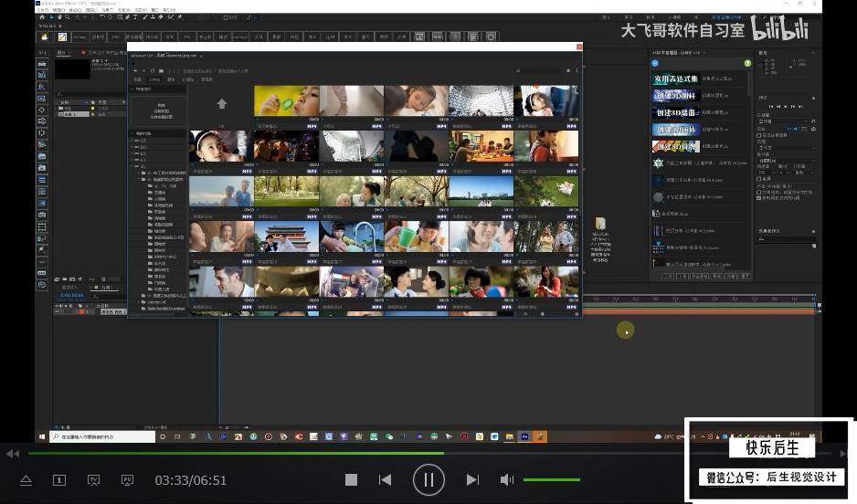The image size is (857, 504).
Task: Click the refresh icon in browser window
Action: [153, 70]
